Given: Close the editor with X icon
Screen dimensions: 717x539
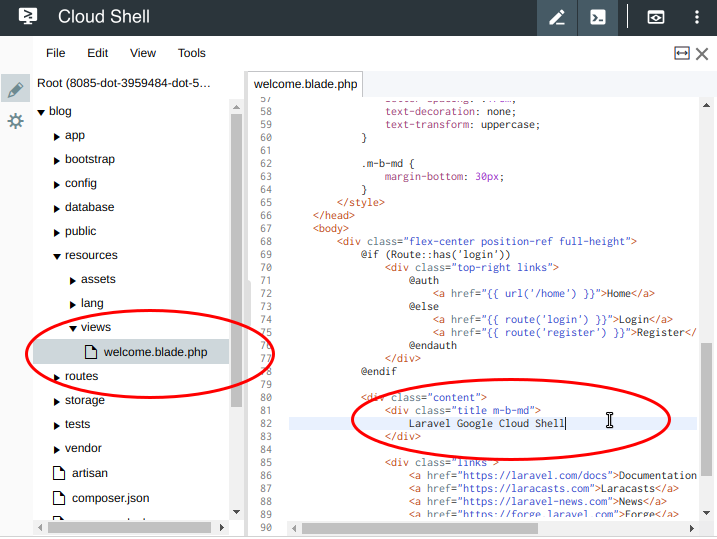Looking at the screenshot, I should (x=702, y=54).
